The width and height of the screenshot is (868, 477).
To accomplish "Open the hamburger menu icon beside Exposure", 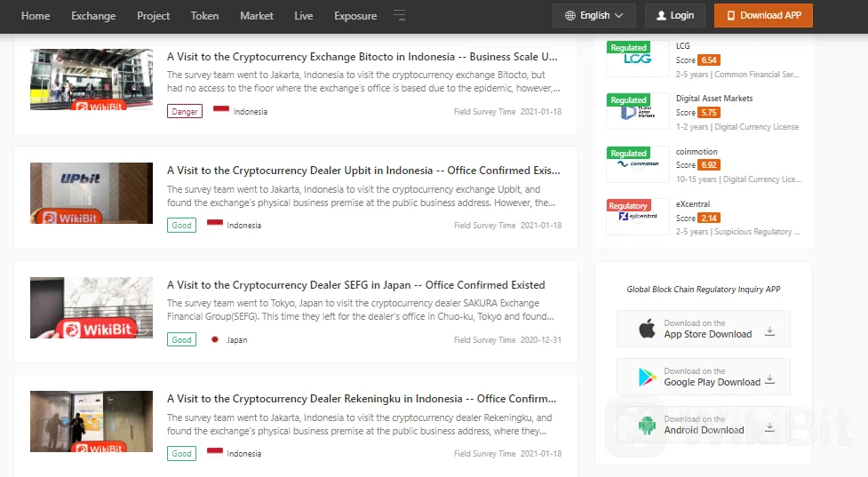I will 400,16.
